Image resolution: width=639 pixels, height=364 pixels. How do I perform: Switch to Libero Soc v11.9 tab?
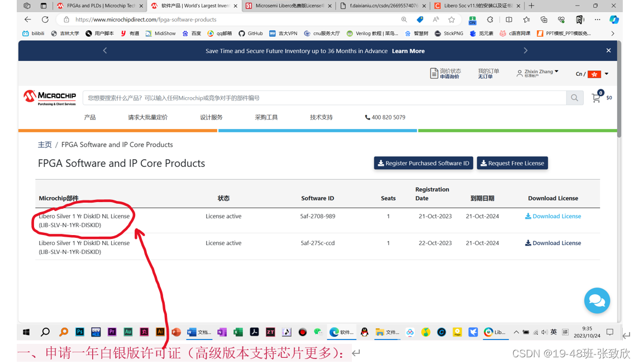coord(477,6)
